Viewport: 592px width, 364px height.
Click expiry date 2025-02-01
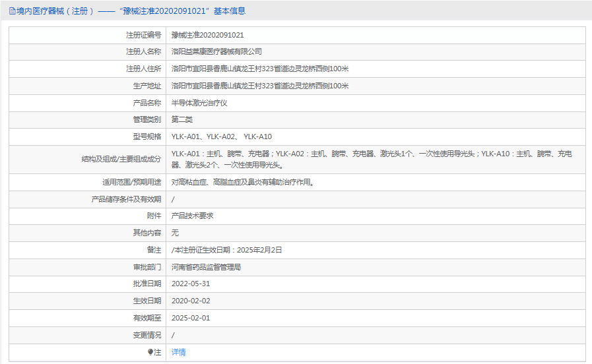pos(191,318)
